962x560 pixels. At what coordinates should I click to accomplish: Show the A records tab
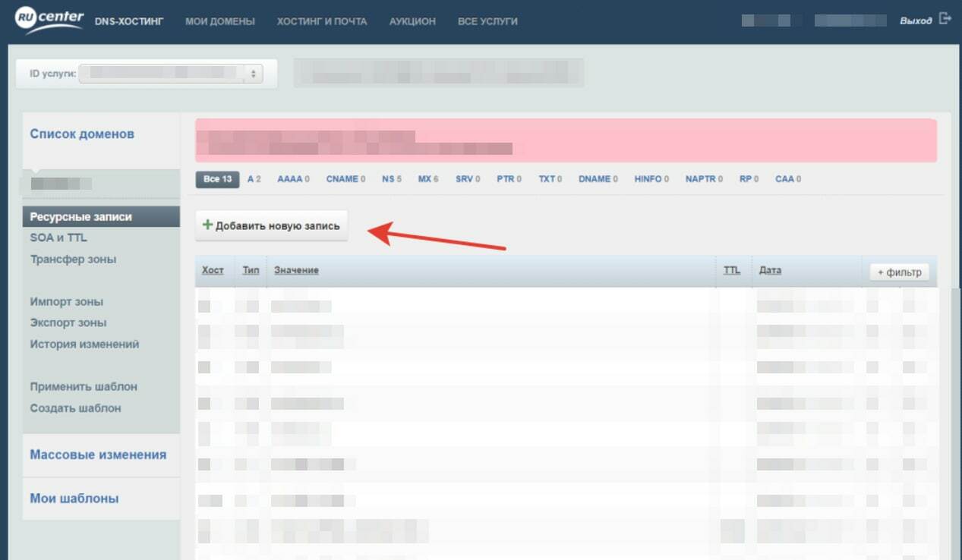tap(254, 179)
